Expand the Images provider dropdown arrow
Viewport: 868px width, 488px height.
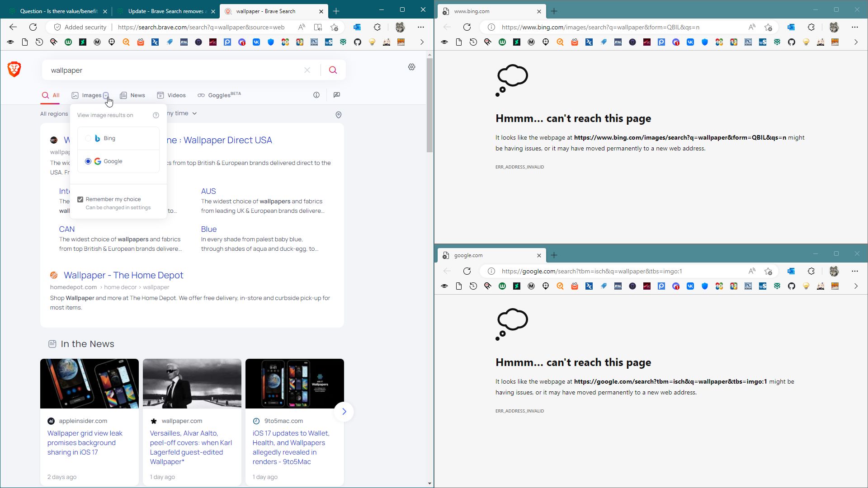106,95
